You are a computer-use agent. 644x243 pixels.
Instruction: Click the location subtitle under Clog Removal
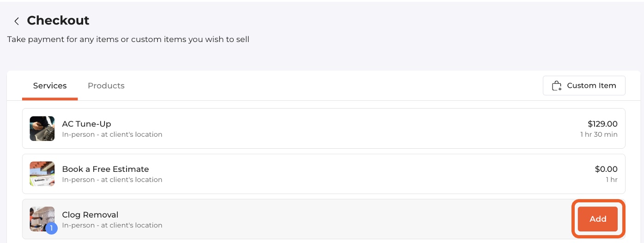click(112, 225)
